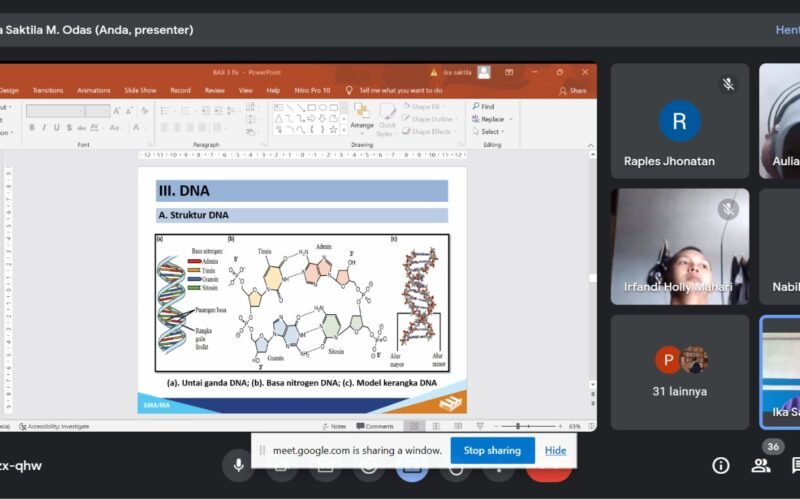
Task: Apply bold formatting to text
Action: pos(31,128)
